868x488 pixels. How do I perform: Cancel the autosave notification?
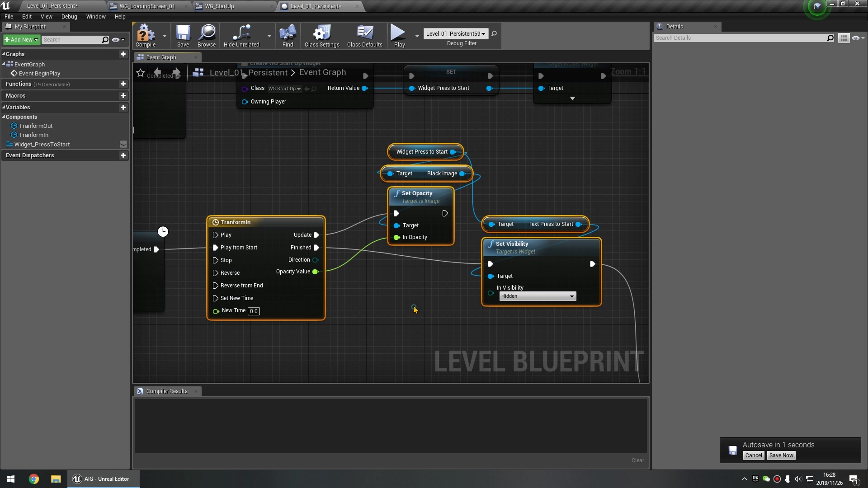[753, 455]
